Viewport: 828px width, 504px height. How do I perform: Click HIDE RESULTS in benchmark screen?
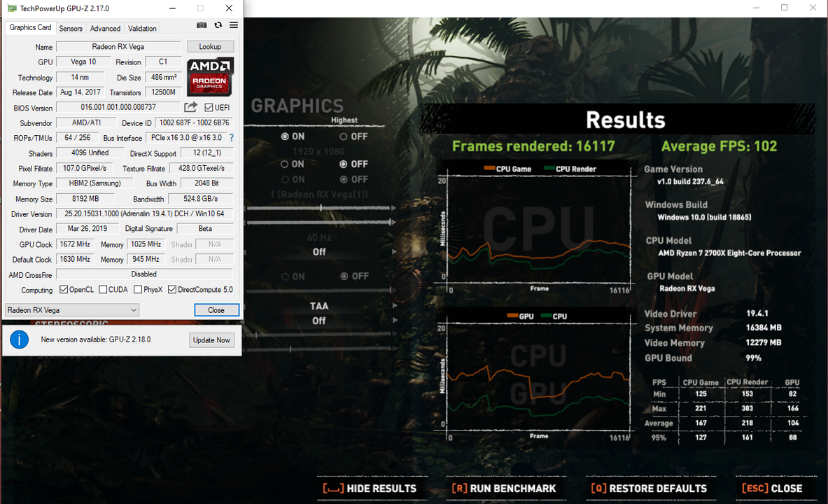click(x=370, y=489)
